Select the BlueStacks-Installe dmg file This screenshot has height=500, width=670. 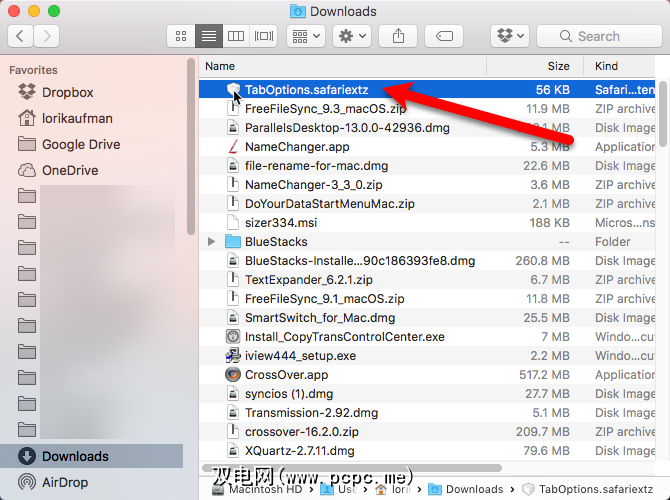click(427, 261)
